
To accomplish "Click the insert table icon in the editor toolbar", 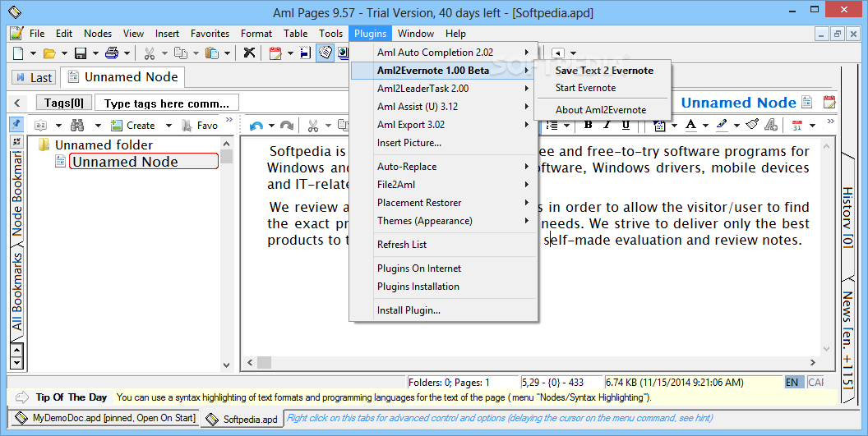I will point(659,126).
